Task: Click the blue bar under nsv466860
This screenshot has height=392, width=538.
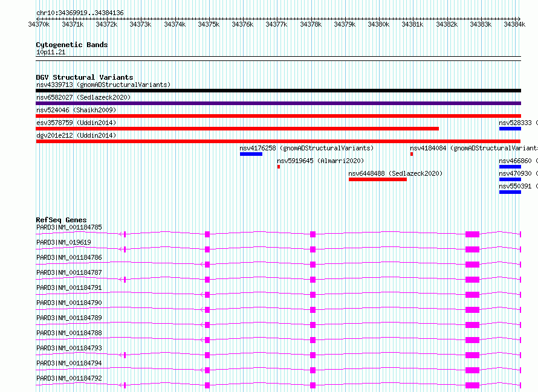Action: point(510,167)
